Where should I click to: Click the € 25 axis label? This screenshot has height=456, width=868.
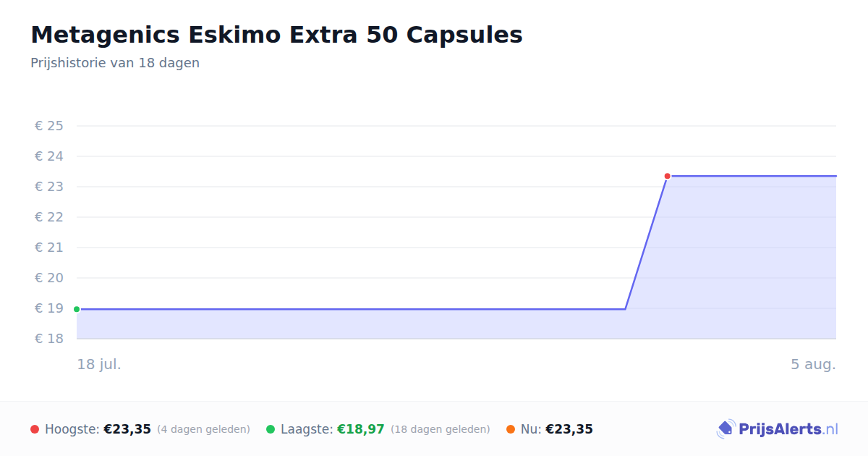tap(49, 126)
